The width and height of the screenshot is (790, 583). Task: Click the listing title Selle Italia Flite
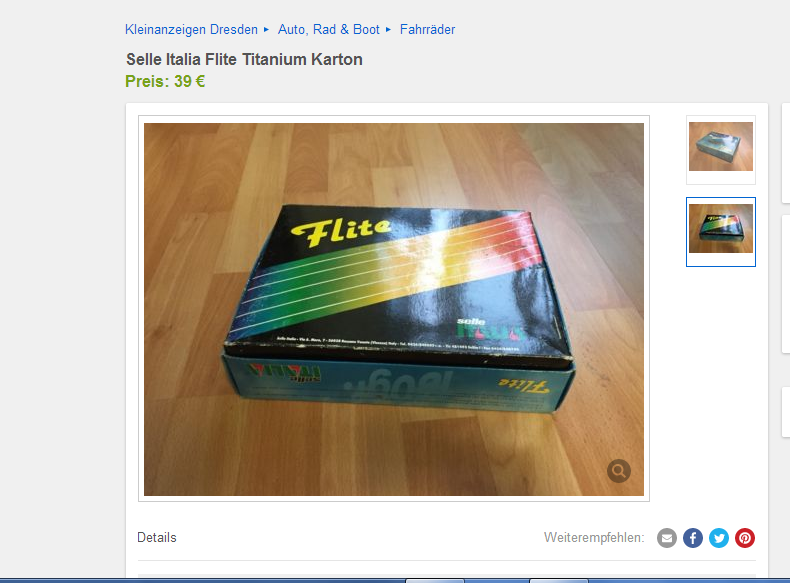pyautogui.click(x=244, y=59)
